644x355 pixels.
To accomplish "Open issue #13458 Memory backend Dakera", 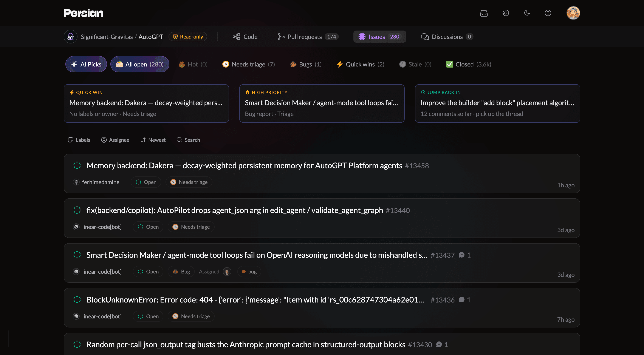I will coord(244,166).
